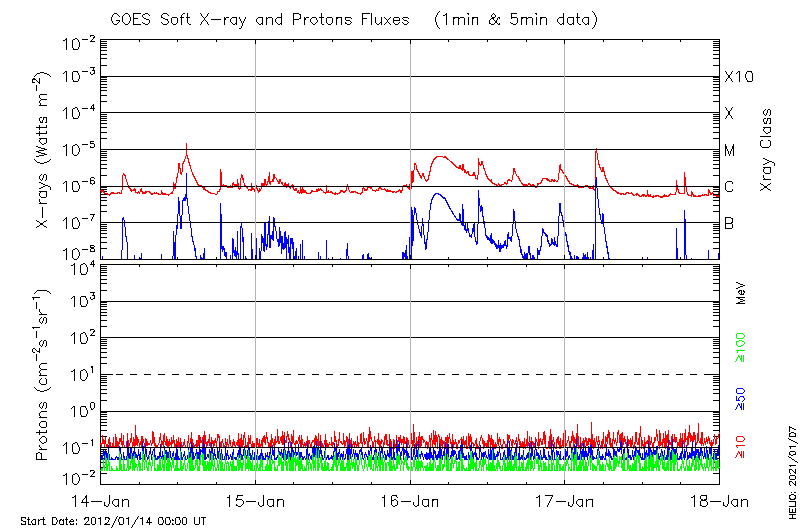Click the 'X10' X-ray class label

[x=737, y=77]
